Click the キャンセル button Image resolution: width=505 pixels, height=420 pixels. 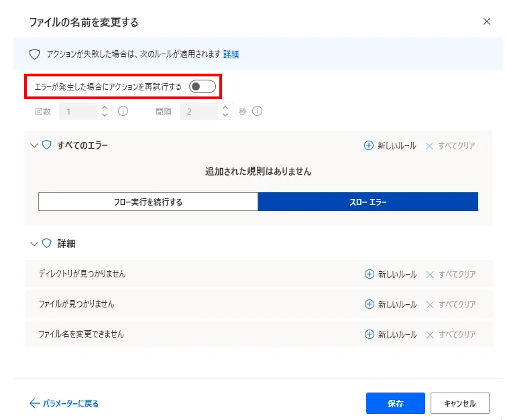click(459, 403)
